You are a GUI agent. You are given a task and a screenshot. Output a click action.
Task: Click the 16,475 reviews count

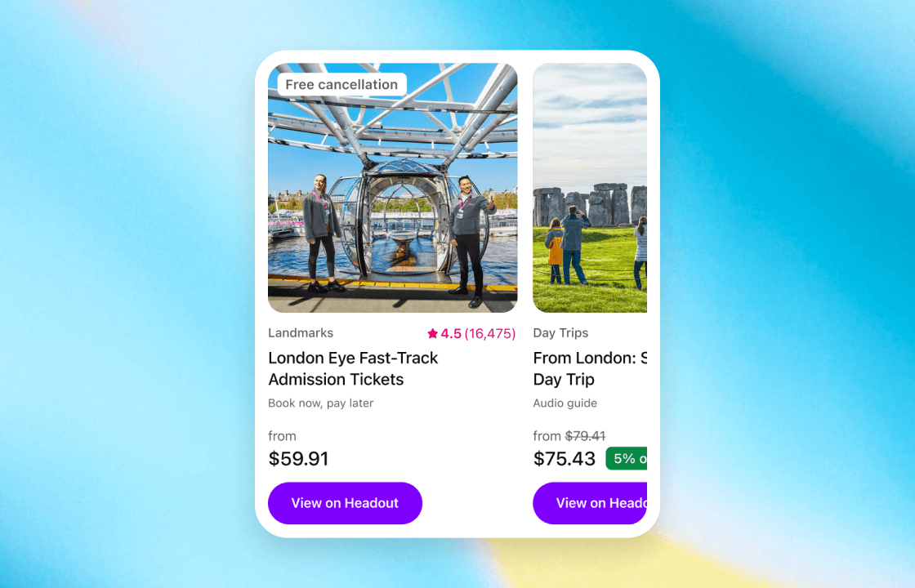pyautogui.click(x=490, y=334)
